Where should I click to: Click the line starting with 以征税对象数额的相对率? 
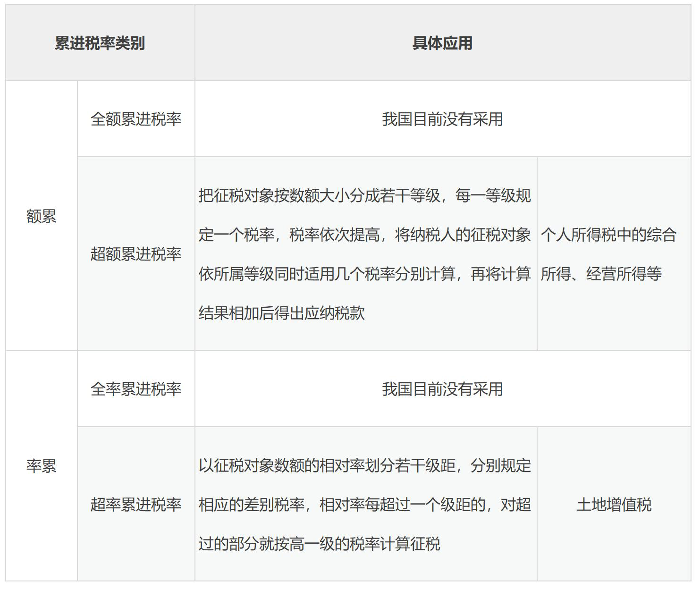tap(364, 466)
